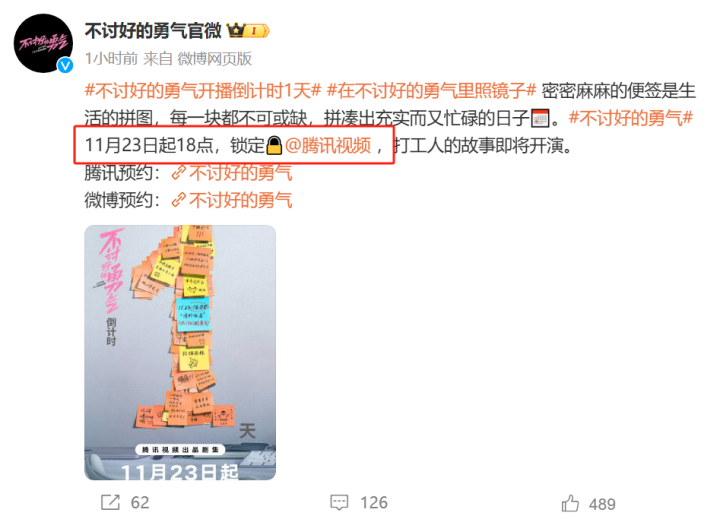The width and height of the screenshot is (720, 519).
Task: Click the link icon beside 腾讯预约
Action: (179, 173)
